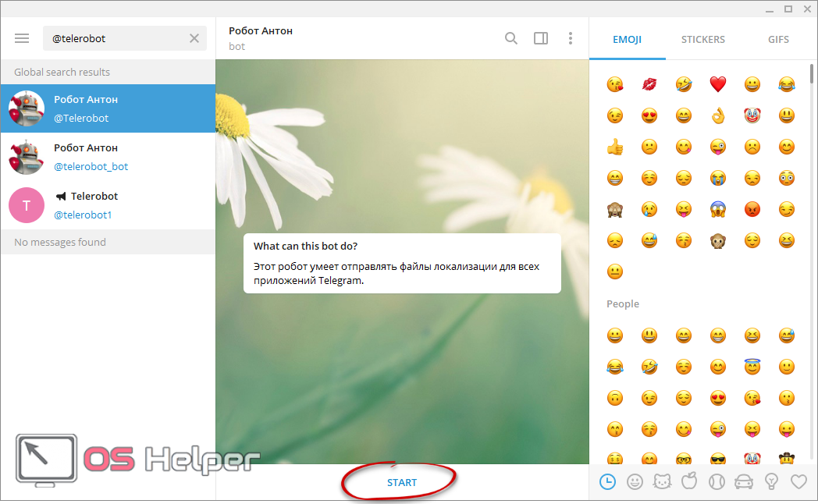Insert the OK hand emoji
Image resolution: width=818 pixels, height=504 pixels.
[718, 115]
